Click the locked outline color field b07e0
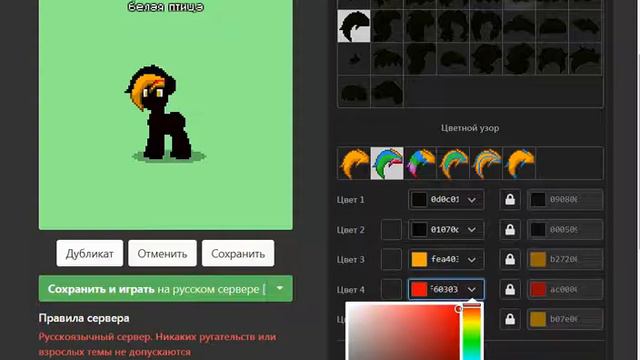Screen dimensions: 640x360 pyautogui.click(x=565, y=319)
